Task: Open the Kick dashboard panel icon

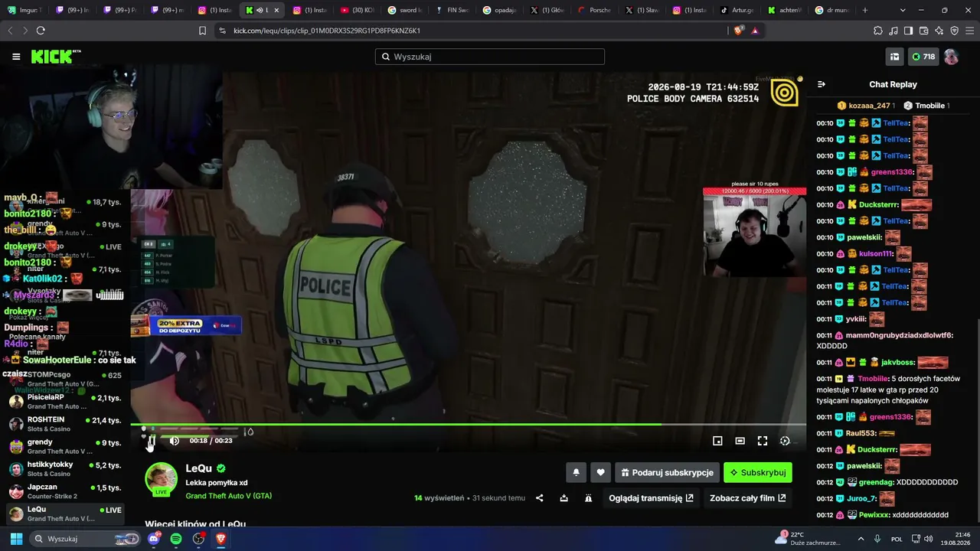Action: pos(894,57)
